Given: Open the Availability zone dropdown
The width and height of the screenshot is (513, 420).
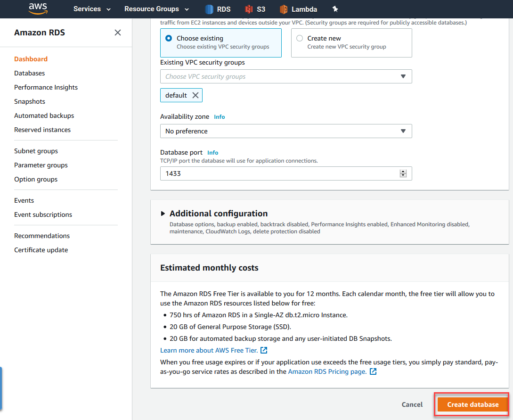Looking at the screenshot, I should 286,131.
